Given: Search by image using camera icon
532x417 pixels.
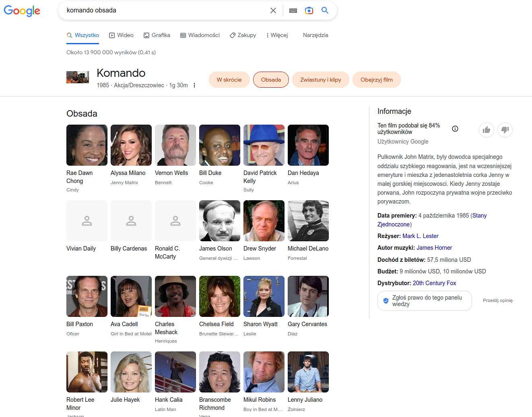Looking at the screenshot, I should tap(309, 10).
